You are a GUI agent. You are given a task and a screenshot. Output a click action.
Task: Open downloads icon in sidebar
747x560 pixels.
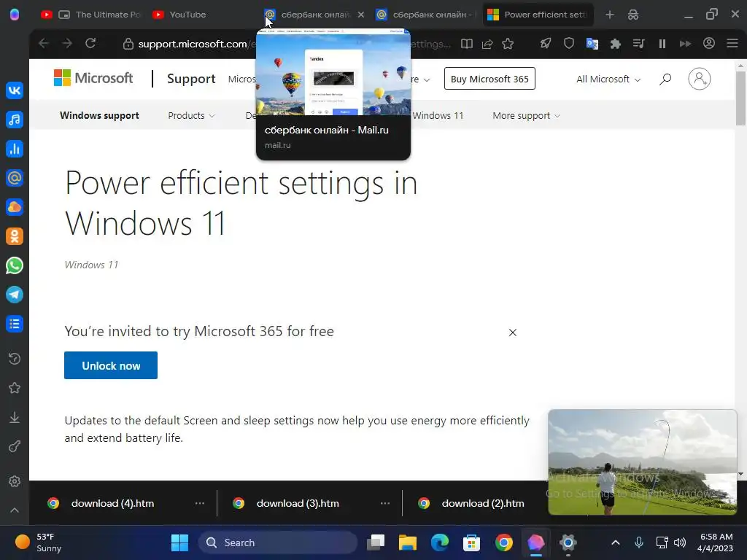[x=15, y=418]
